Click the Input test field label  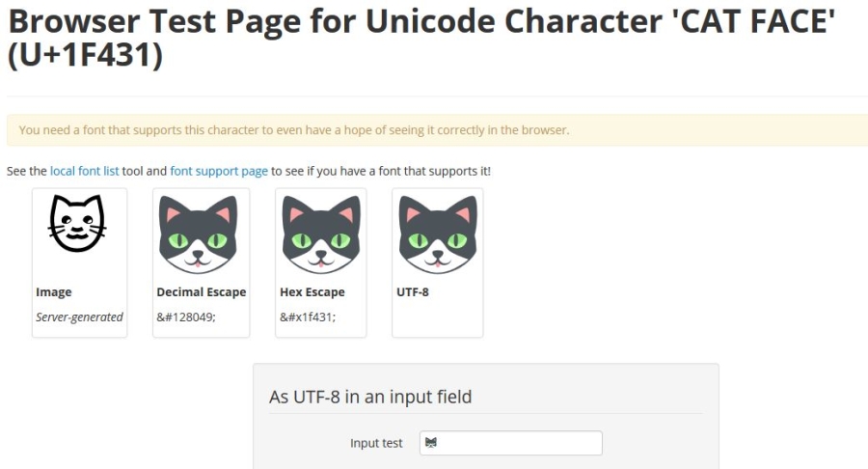pos(376,444)
